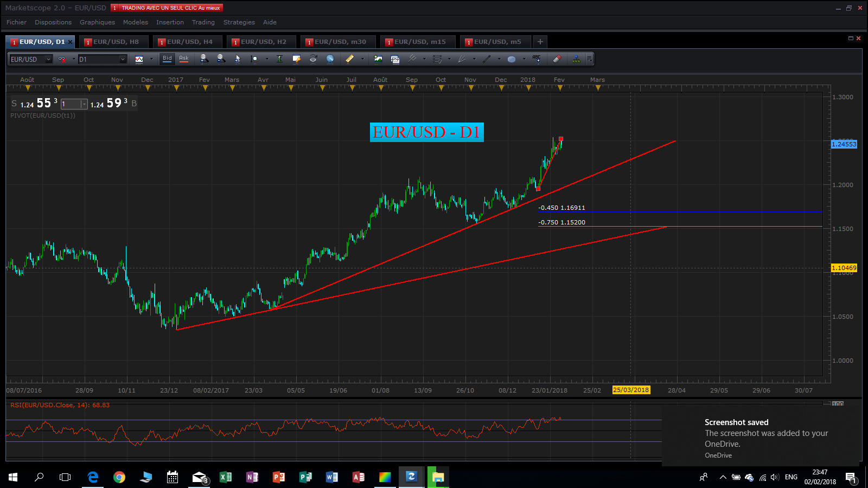The height and width of the screenshot is (488, 868).
Task: Expand toolbar overflow options
Action: click(x=590, y=59)
